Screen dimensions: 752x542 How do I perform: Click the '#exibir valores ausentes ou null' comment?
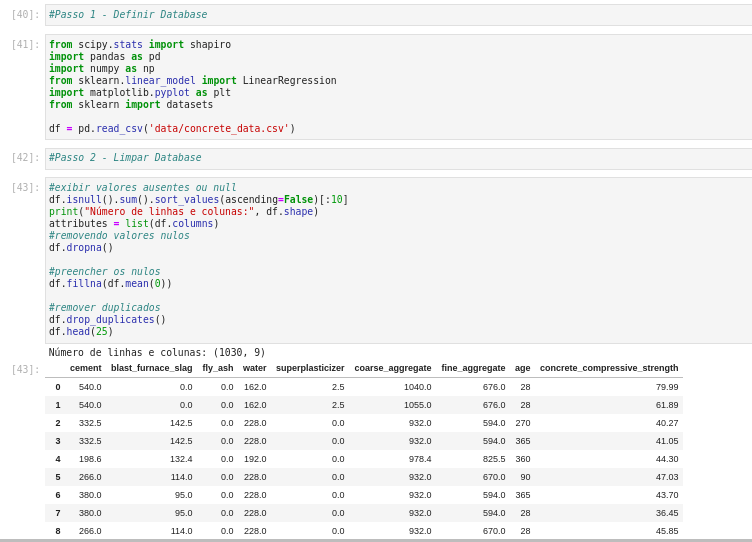(142, 188)
